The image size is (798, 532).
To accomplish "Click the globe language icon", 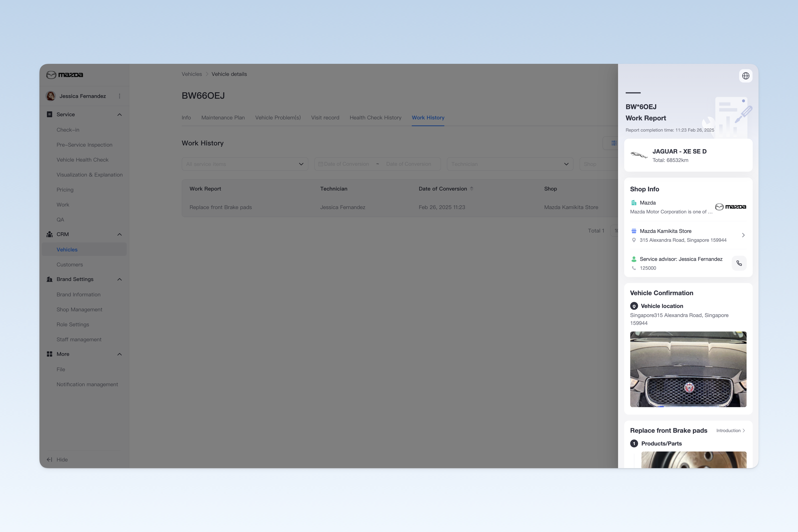I will tap(745, 76).
